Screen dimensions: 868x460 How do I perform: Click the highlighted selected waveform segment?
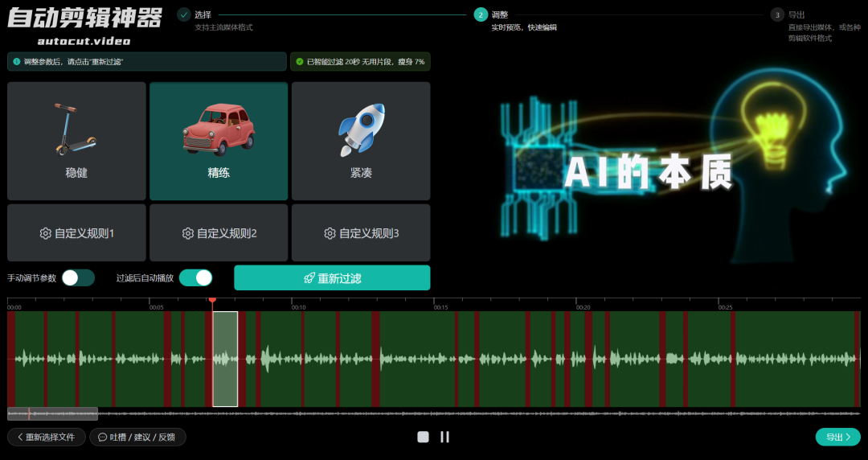pyautogui.click(x=225, y=359)
